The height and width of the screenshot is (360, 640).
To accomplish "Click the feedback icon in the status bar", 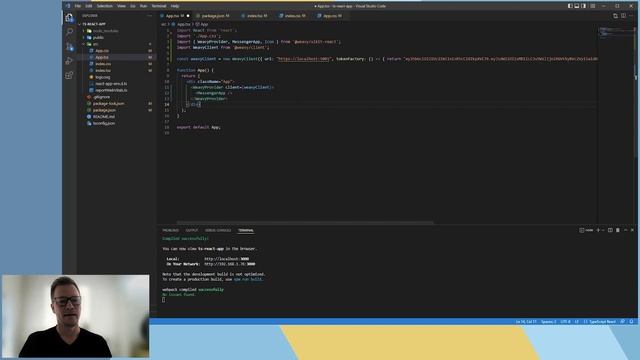I will 622,322.
